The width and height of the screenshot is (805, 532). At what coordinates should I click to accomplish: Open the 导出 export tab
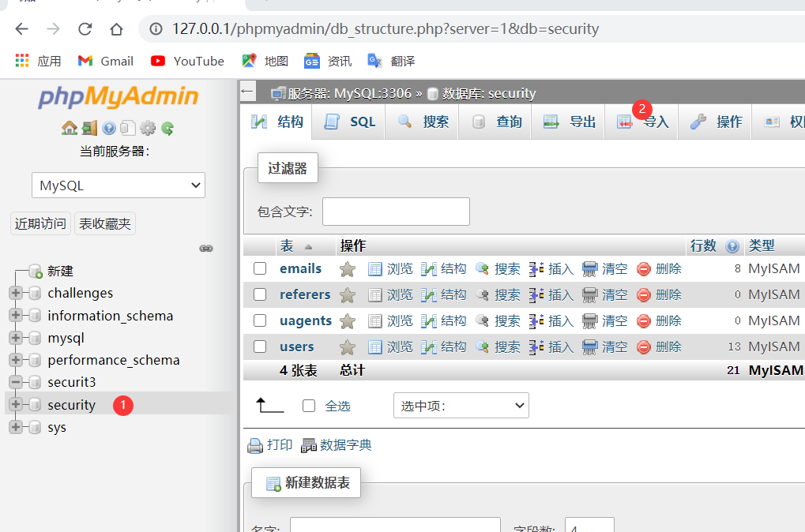pyautogui.click(x=568, y=122)
